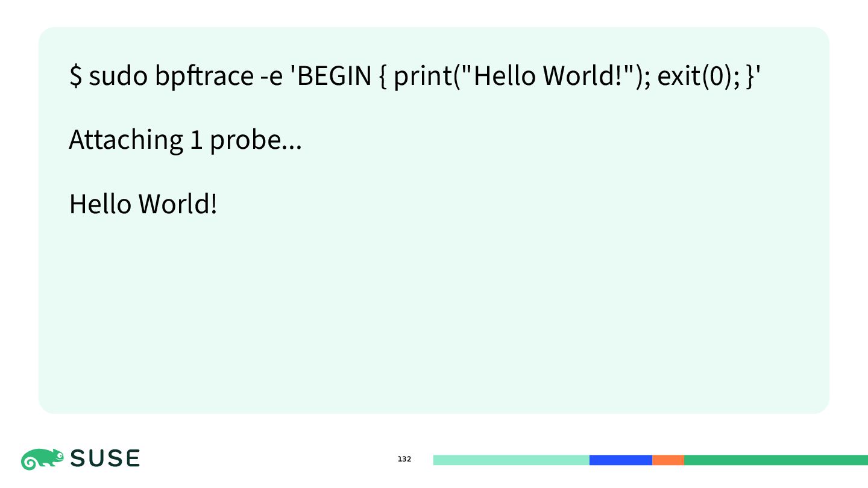
Task: Click the SUSE chameleon logo icon
Action: (42, 460)
